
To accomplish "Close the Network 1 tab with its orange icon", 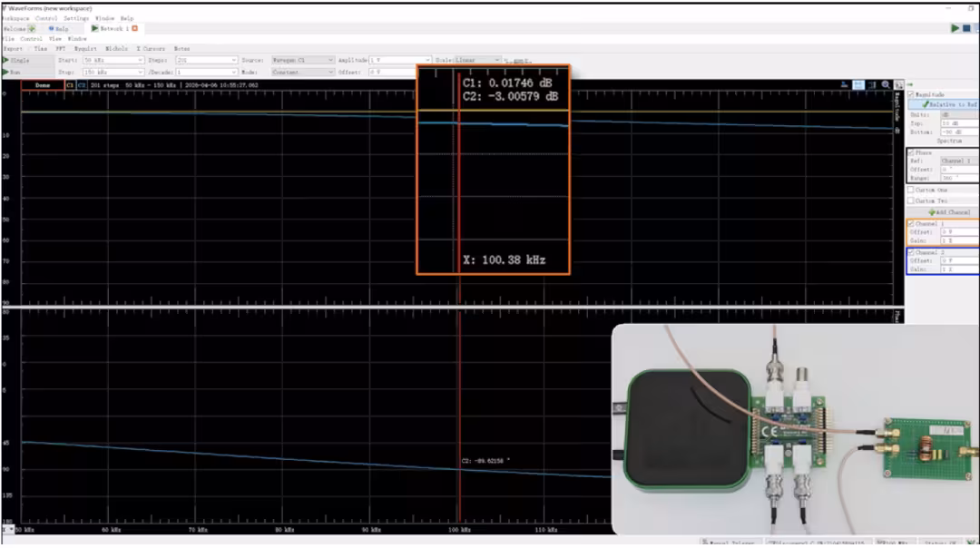I will coord(134,28).
